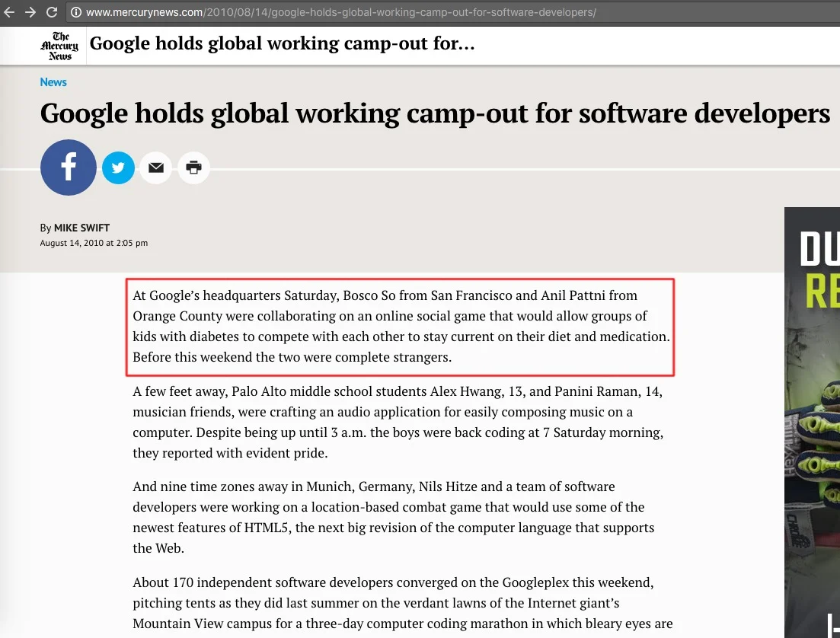Click paragraph starting 'And nine time zones away'
Viewport: 840px width, 638px height.
(394, 518)
